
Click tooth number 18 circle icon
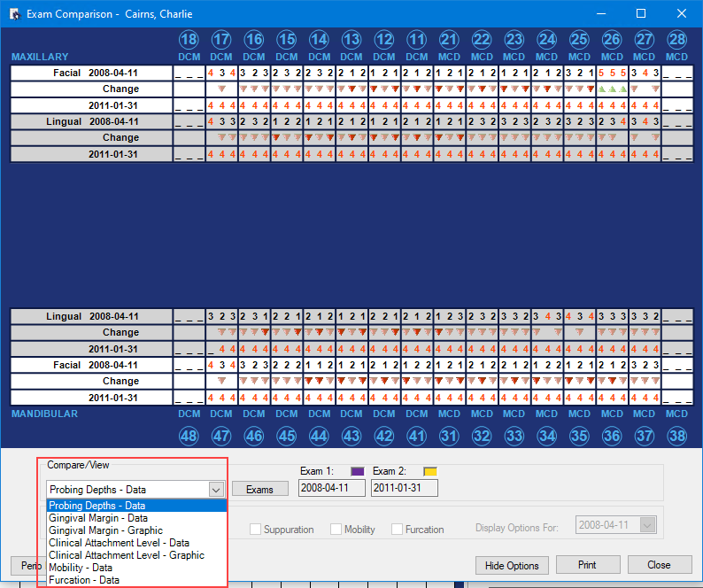(189, 39)
